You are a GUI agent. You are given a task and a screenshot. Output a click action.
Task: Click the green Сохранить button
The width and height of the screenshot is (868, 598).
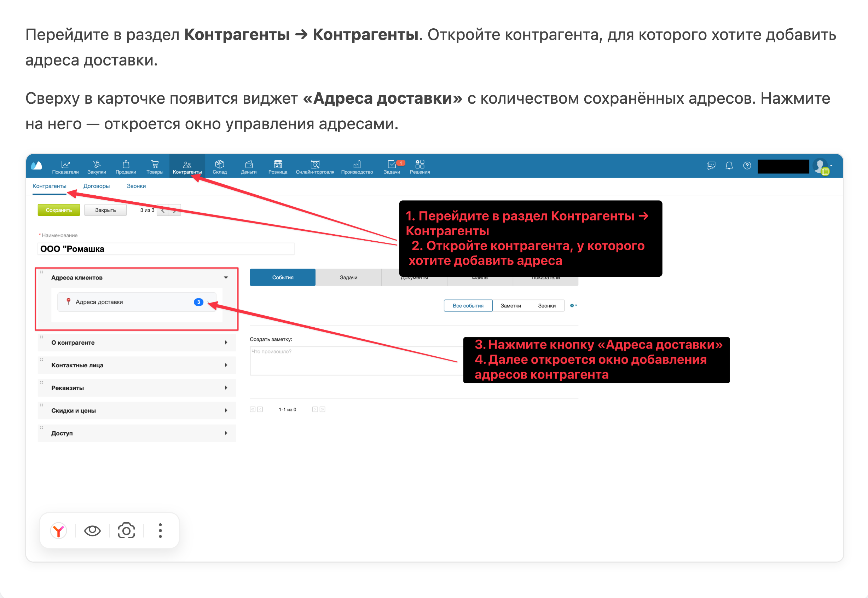click(58, 210)
